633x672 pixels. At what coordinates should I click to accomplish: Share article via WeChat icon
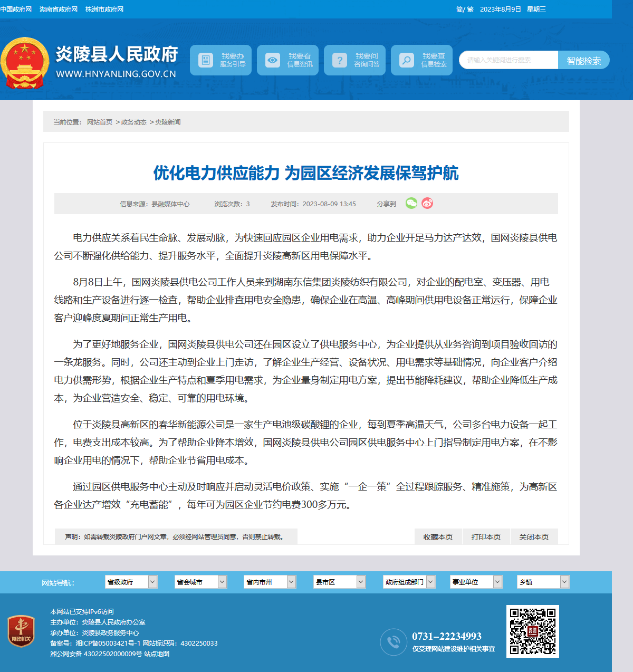[x=411, y=203]
